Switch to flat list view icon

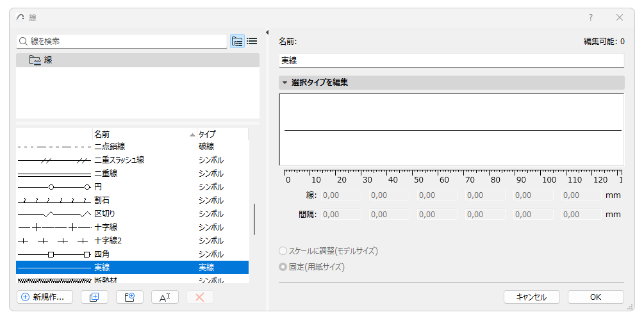[252, 41]
